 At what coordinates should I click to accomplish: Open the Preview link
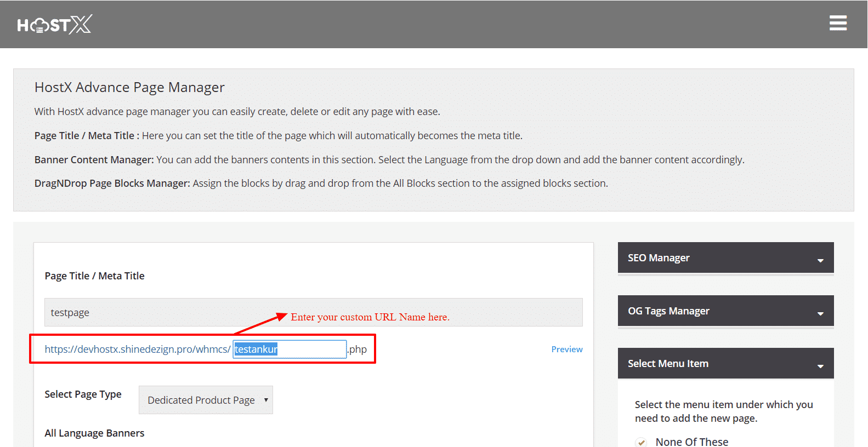(566, 349)
